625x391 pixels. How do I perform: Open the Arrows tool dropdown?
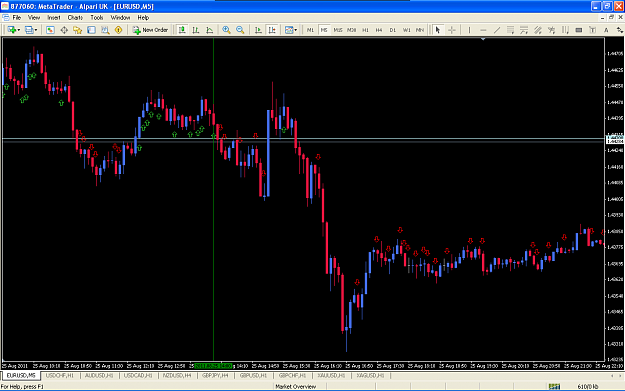[x=619, y=30]
